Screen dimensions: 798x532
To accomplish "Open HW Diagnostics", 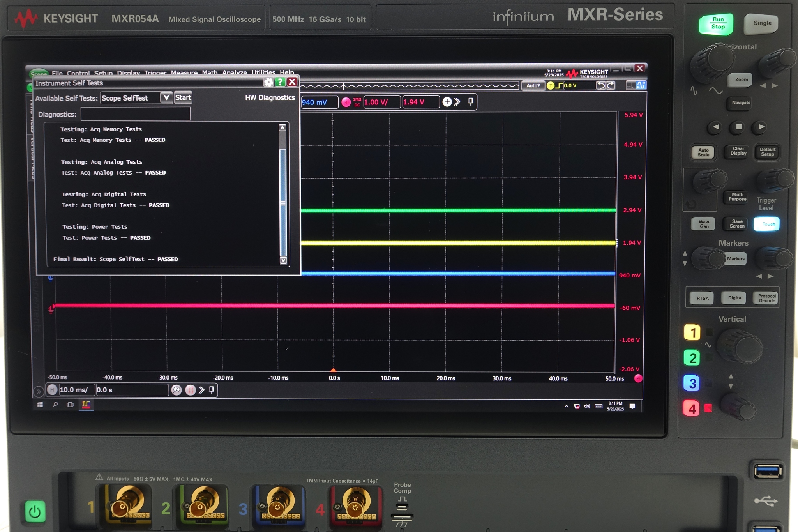I will (270, 97).
